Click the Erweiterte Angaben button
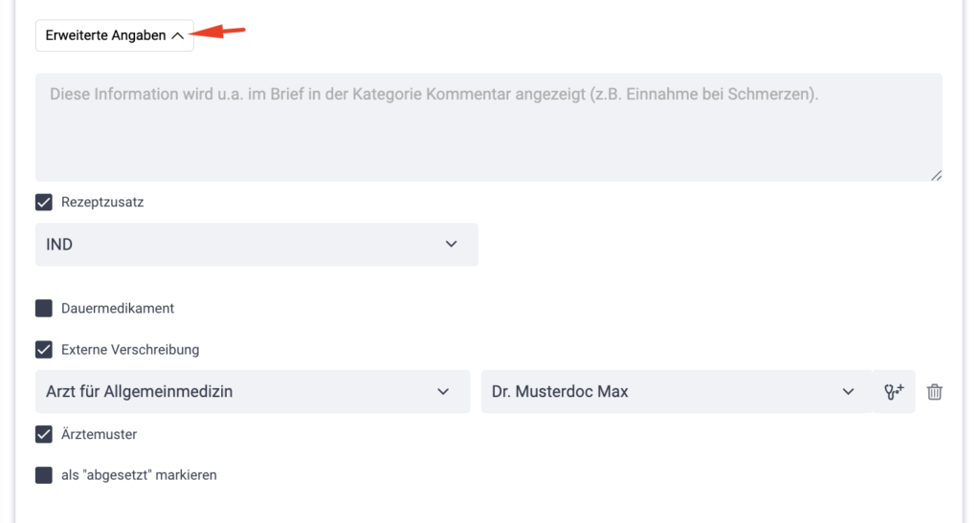Viewport: 980px width, 523px height. 115,35
